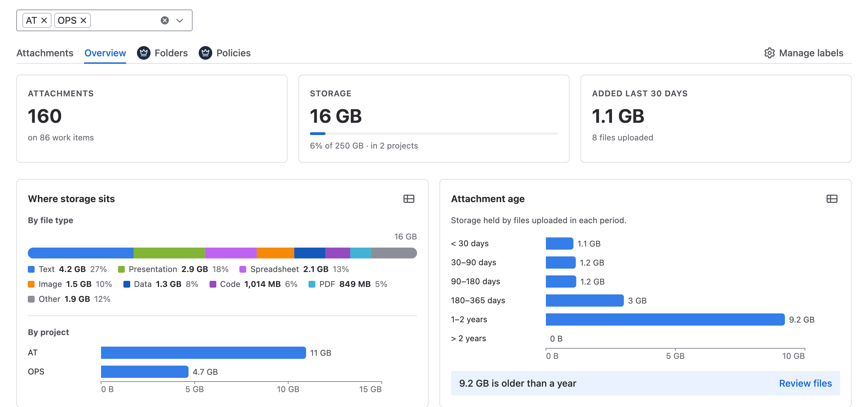Click the Other 1.9 GB legend entry
This screenshot has width=868, height=407.
69,299
